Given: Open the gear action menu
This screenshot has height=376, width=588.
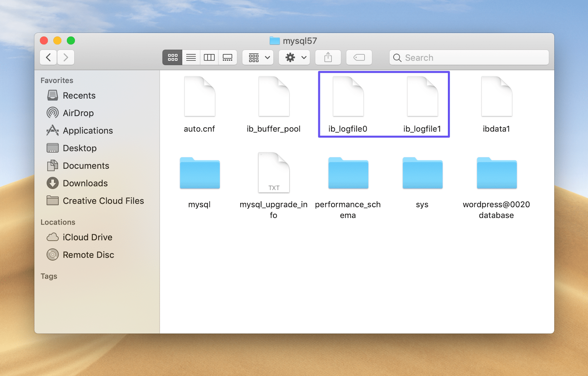Looking at the screenshot, I should pyautogui.click(x=294, y=57).
